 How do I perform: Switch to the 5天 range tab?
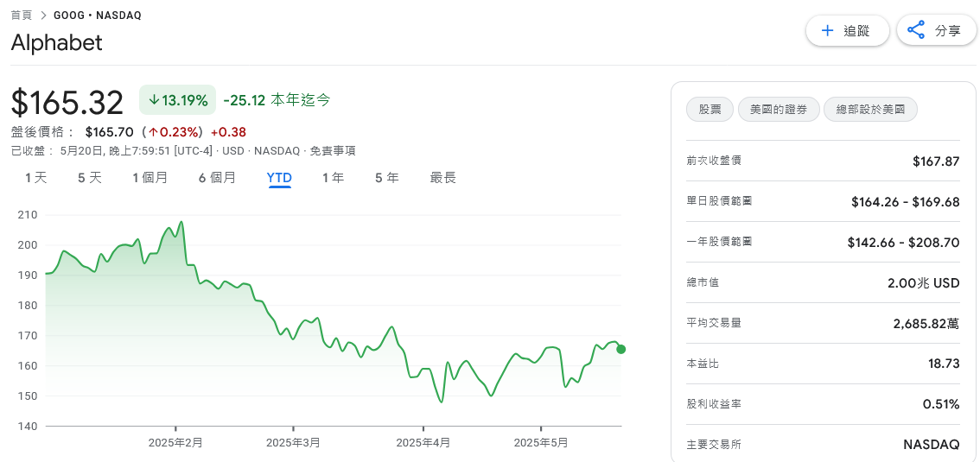pos(89,178)
